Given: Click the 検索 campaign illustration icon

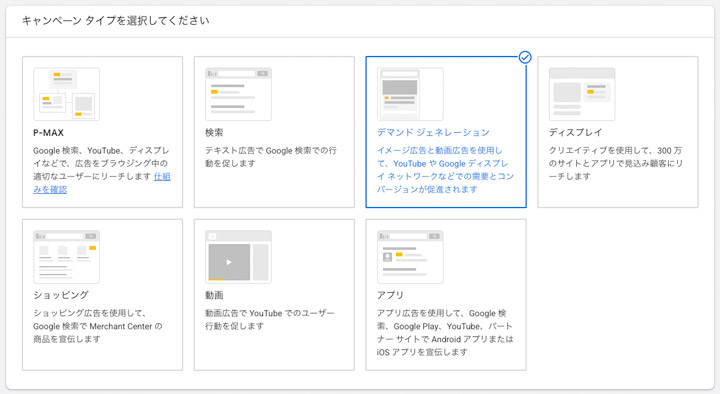Looking at the screenshot, I should [x=238, y=94].
